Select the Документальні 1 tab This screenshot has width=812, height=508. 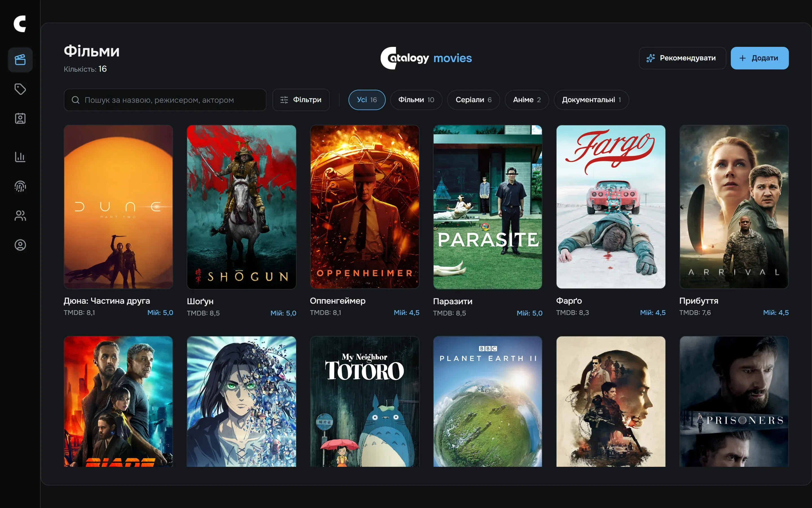tap(591, 100)
